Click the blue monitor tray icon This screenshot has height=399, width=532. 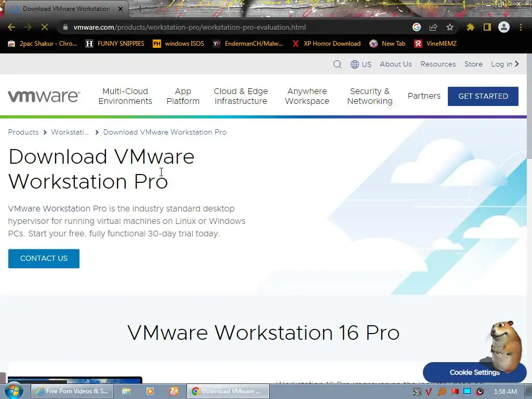pos(467,391)
